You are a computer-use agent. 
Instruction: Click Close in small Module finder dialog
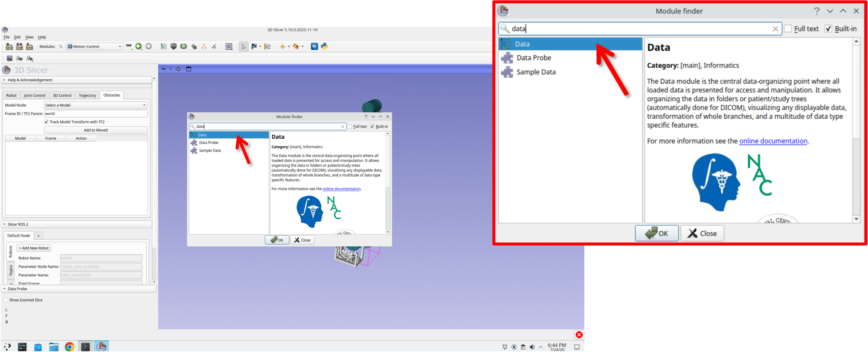coord(302,240)
